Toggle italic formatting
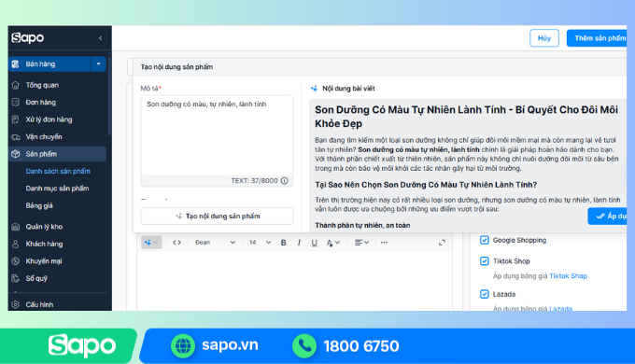635x364 pixels. [x=299, y=243]
